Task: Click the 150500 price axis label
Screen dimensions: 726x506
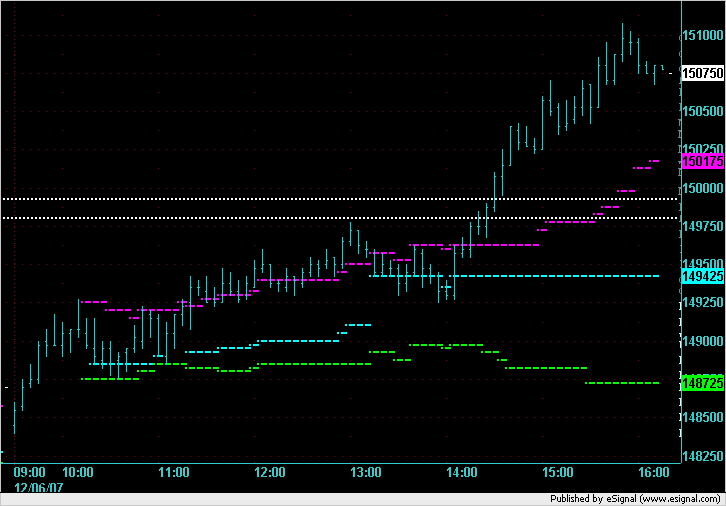Action: [x=703, y=111]
